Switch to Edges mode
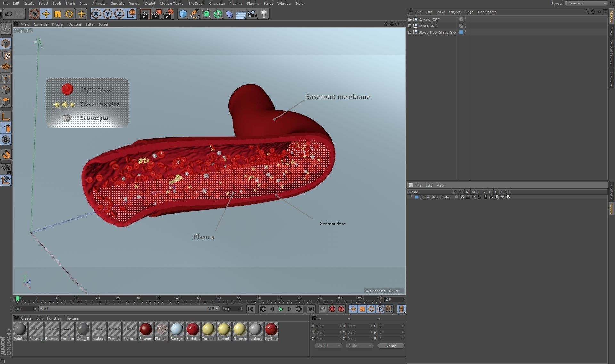This screenshot has height=364, width=615. (6, 90)
